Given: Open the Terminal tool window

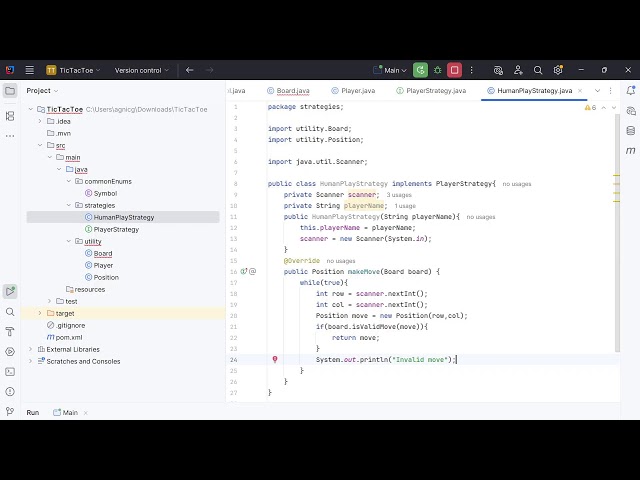Looking at the screenshot, I should (10, 372).
